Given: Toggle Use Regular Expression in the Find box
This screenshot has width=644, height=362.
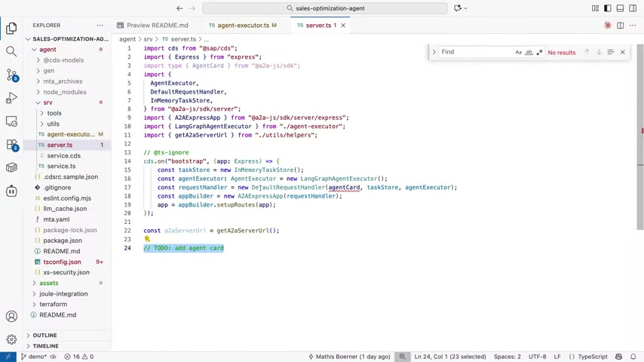Looking at the screenshot, I should click(x=540, y=52).
